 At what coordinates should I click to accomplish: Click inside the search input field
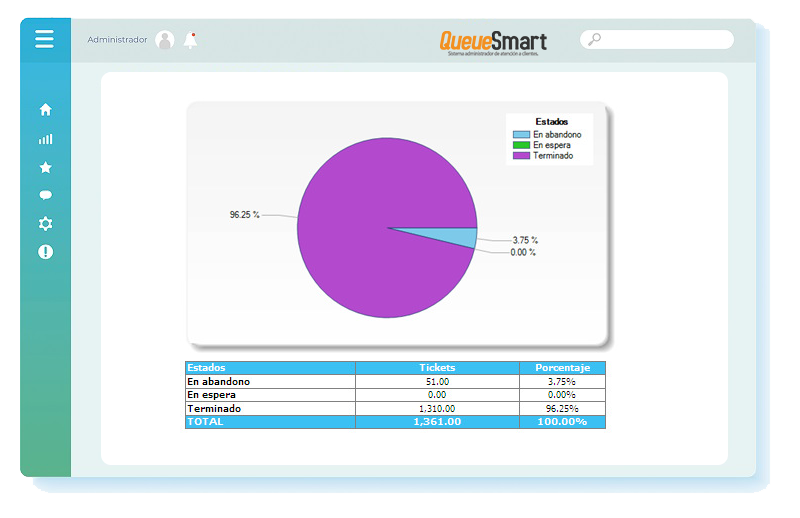pos(665,40)
